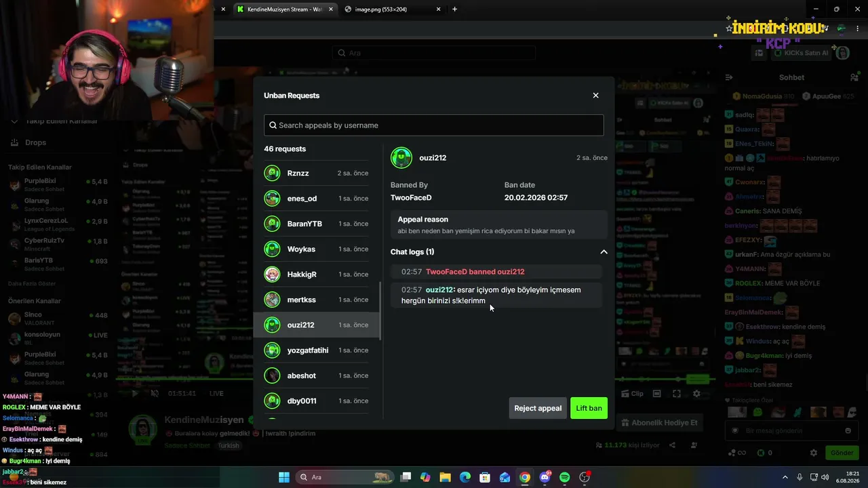Screen dimensions: 868x488
Task: Select the Woykas request row
Action: click(316, 249)
